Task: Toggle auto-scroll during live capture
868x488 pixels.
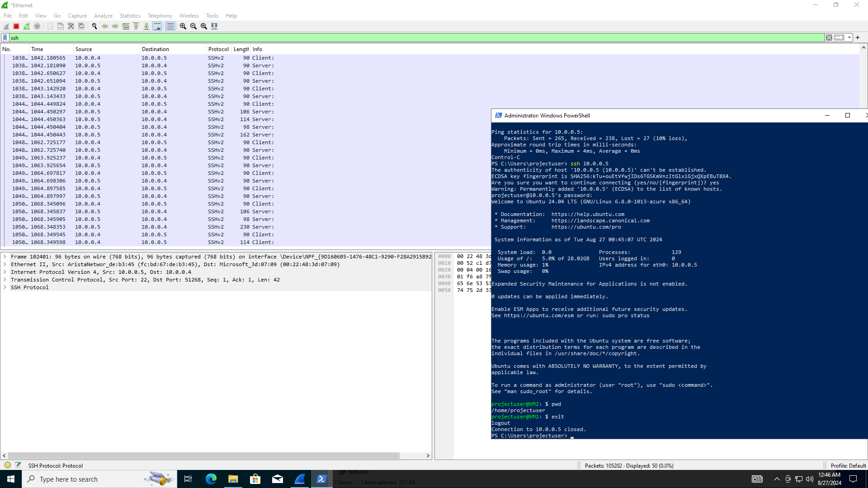Action: pos(157,26)
